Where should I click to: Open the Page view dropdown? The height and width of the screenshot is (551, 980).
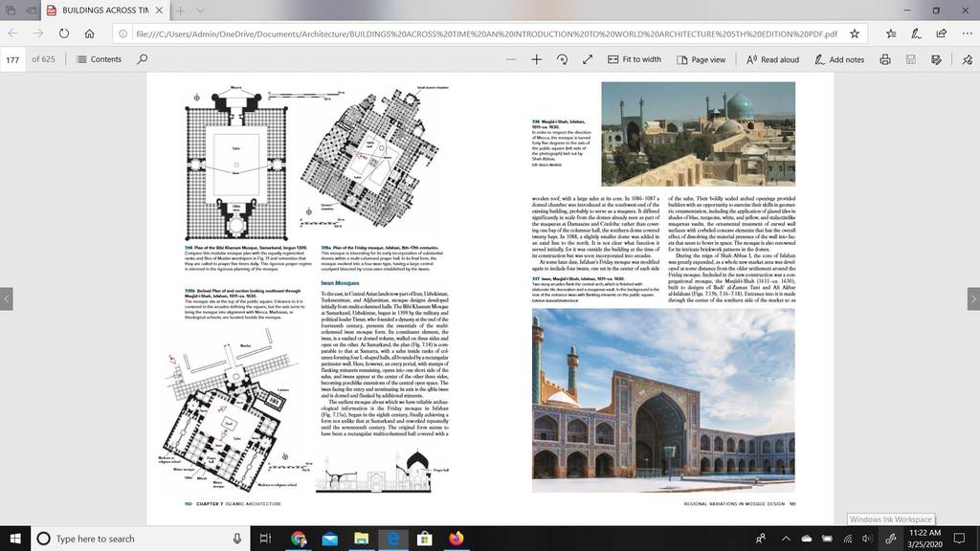pyautogui.click(x=702, y=59)
